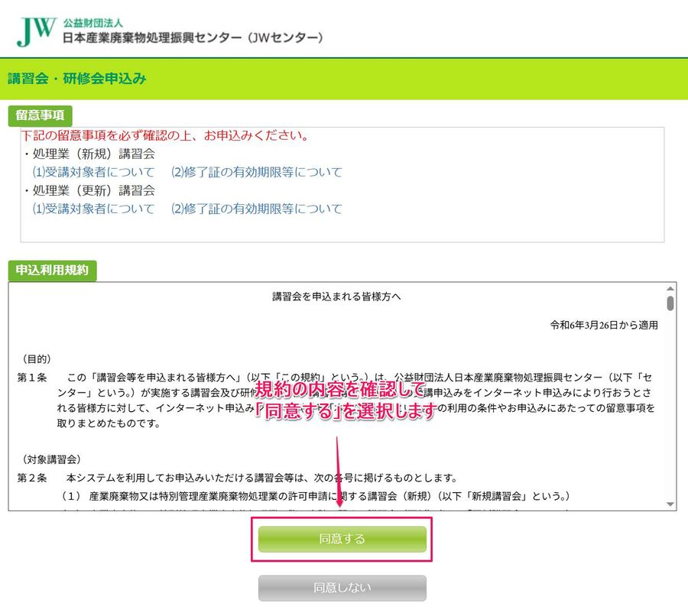This screenshot has height=616, width=688.
Task: Click the 第1条 article heading
Action: pos(32,378)
